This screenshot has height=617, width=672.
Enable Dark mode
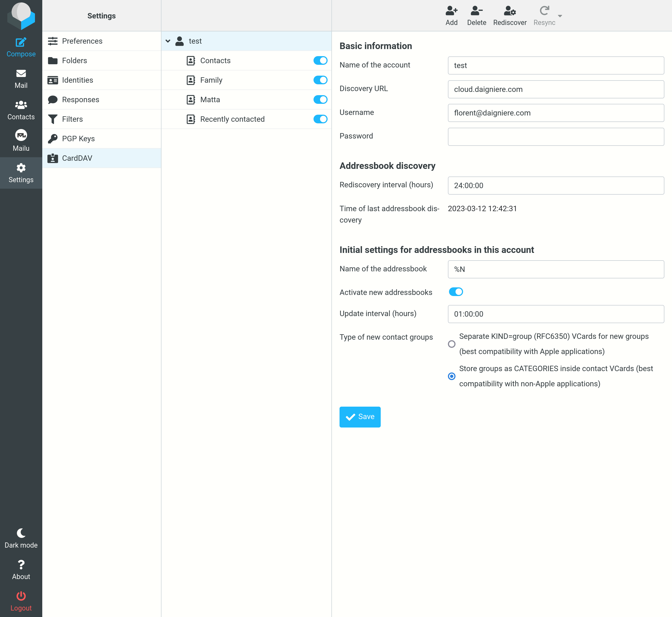click(x=21, y=538)
